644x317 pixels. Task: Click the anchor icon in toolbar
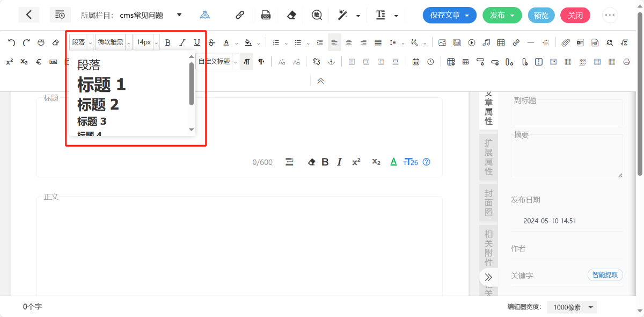[331, 62]
